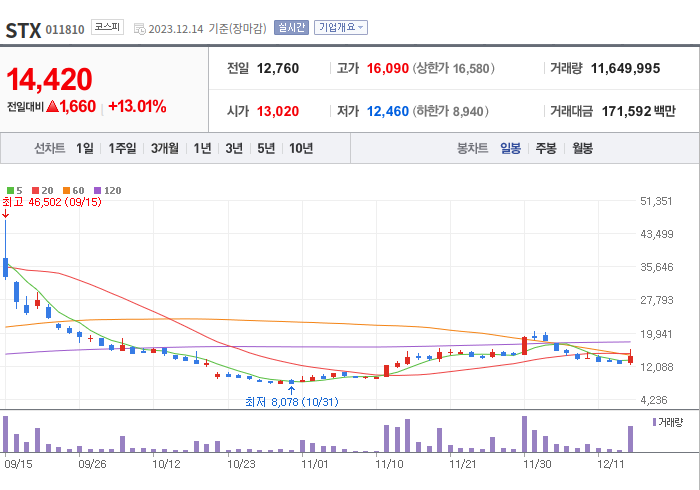Click the red 20-day moving average swatch

click(35, 191)
